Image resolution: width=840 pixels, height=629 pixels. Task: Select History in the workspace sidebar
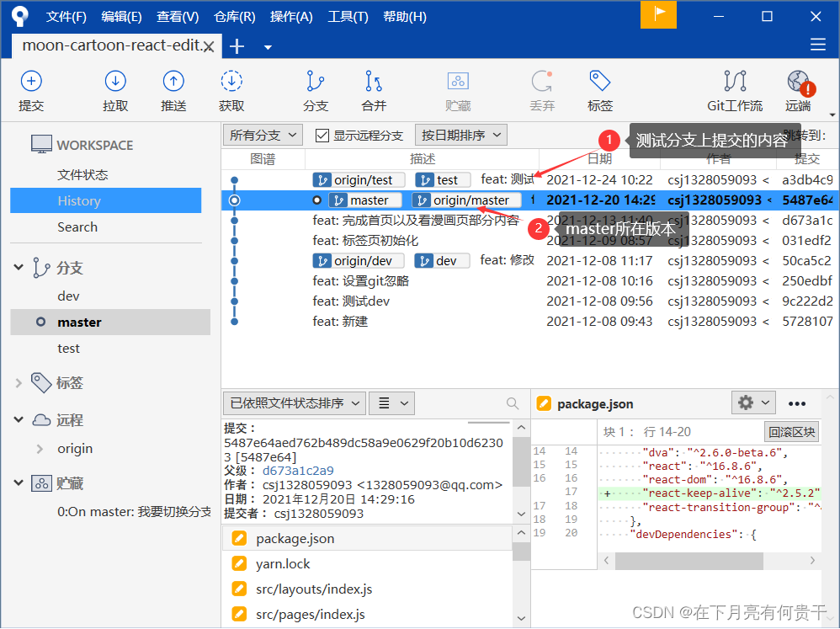105,200
